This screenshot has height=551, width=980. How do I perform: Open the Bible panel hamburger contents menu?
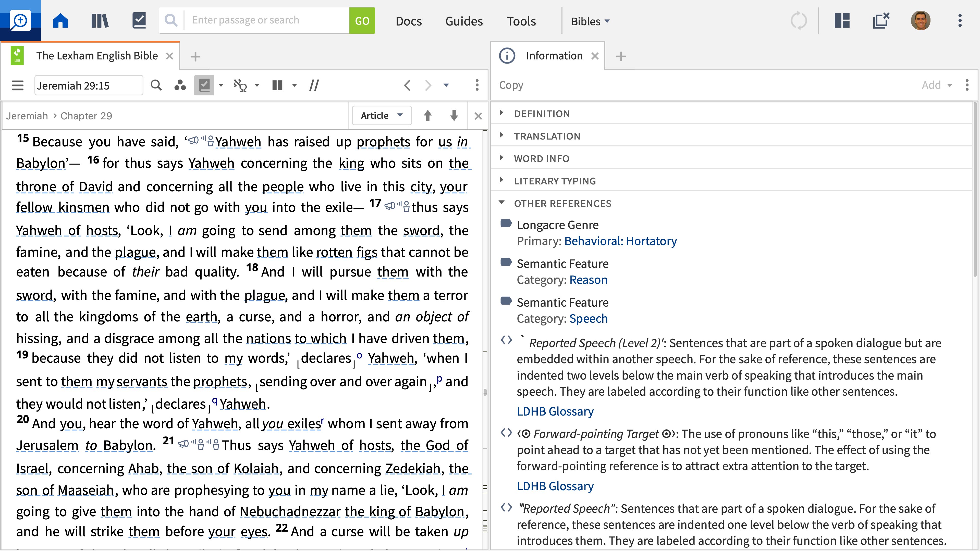(18, 85)
